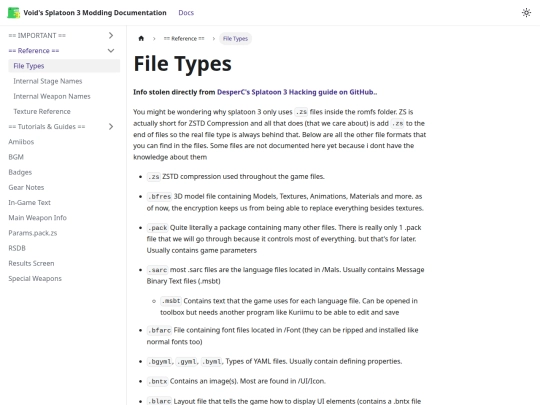The image size is (540, 405).
Task: Open the Main Weapon Info page
Action: [38, 217]
